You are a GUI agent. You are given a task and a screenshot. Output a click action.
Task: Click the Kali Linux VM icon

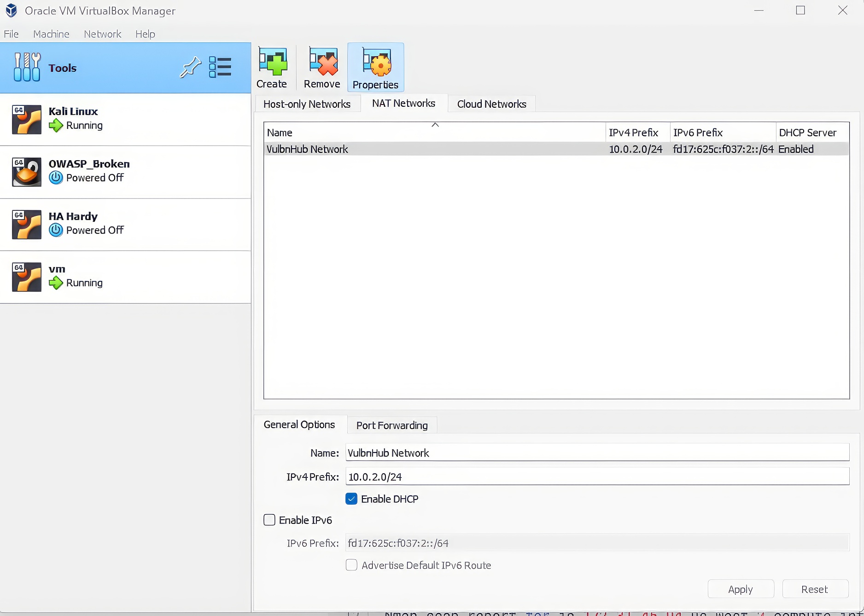pyautogui.click(x=27, y=120)
